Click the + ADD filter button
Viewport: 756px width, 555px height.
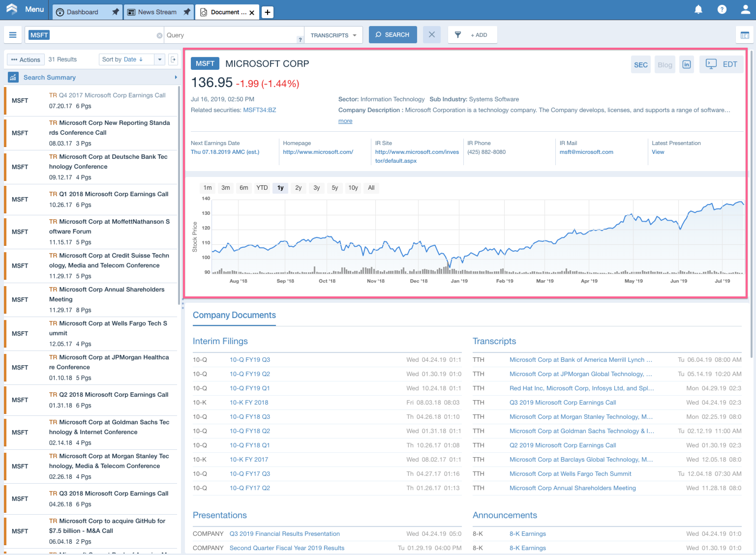pos(479,35)
